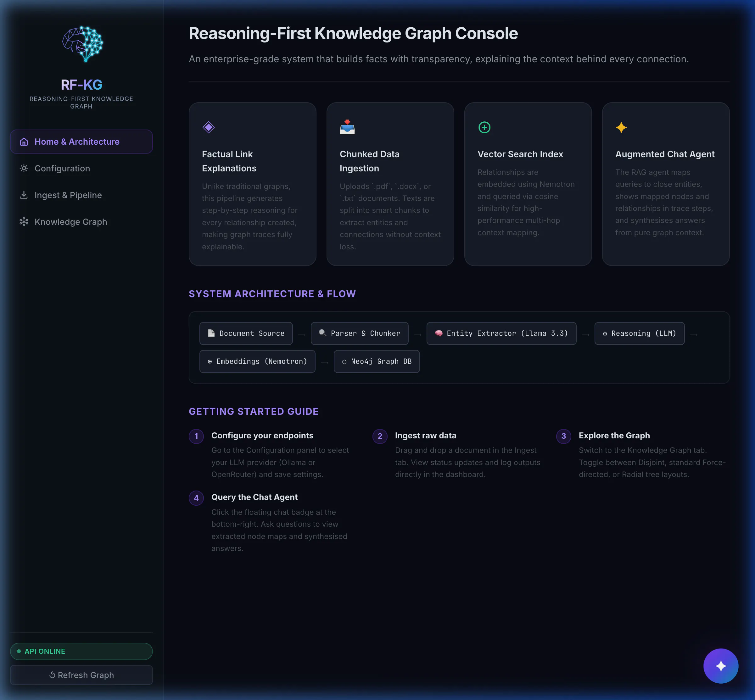755x700 pixels.
Task: Click the Chunked Data Ingestion card title
Action: click(x=370, y=161)
